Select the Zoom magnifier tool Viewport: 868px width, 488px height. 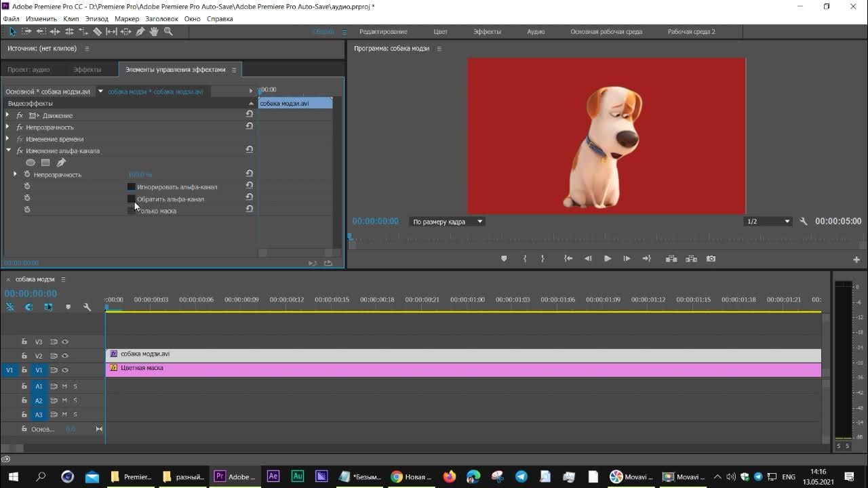coord(168,31)
